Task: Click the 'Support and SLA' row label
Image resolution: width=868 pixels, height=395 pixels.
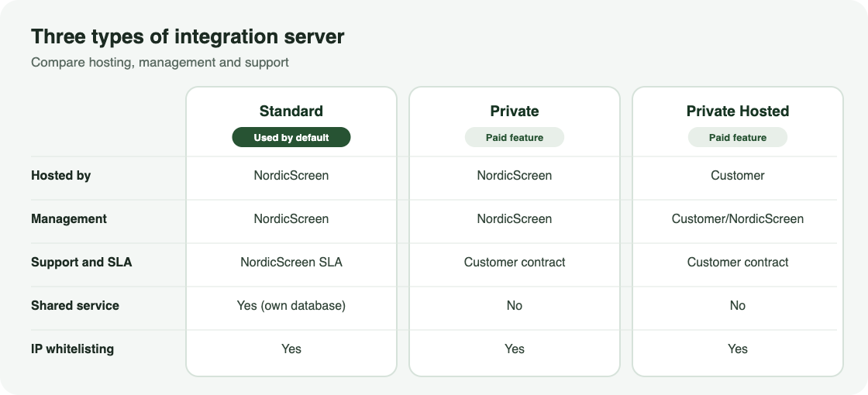Action: (81, 262)
